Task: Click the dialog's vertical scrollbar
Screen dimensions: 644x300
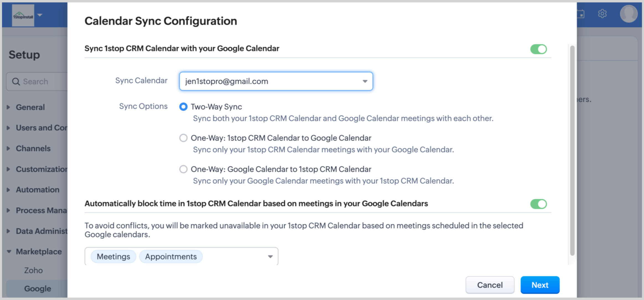Action: click(572, 151)
